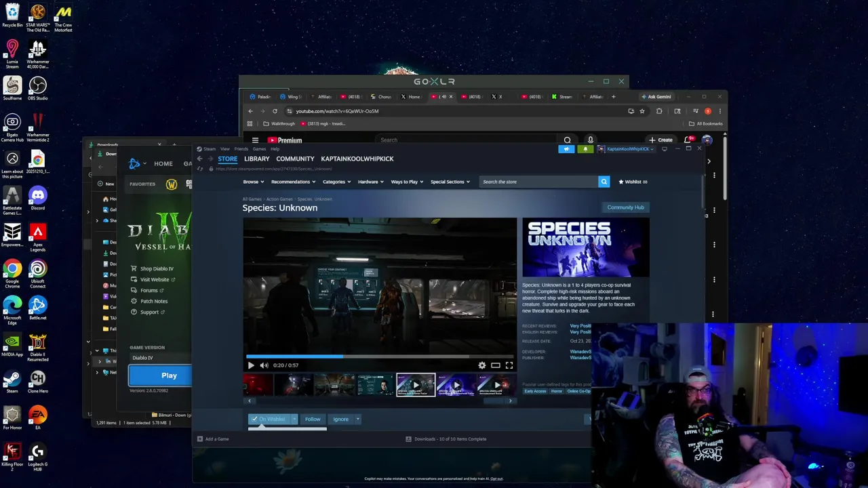
Task: Open the Steam menu in the menu bar
Action: (x=210, y=149)
